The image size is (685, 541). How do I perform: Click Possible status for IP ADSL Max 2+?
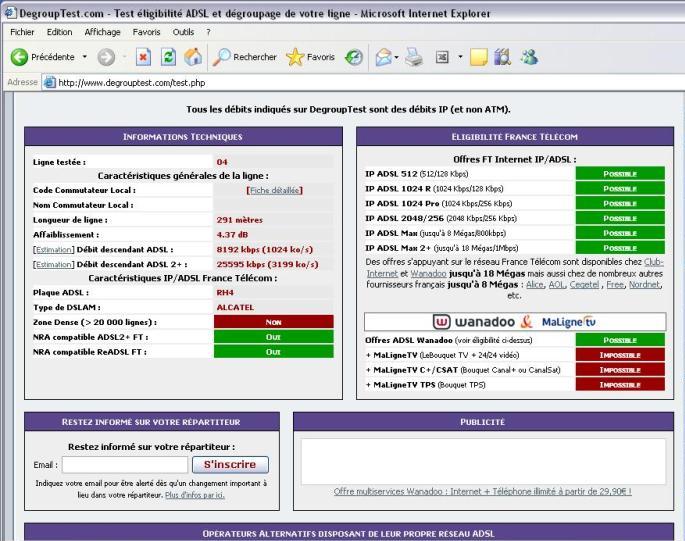(620, 248)
